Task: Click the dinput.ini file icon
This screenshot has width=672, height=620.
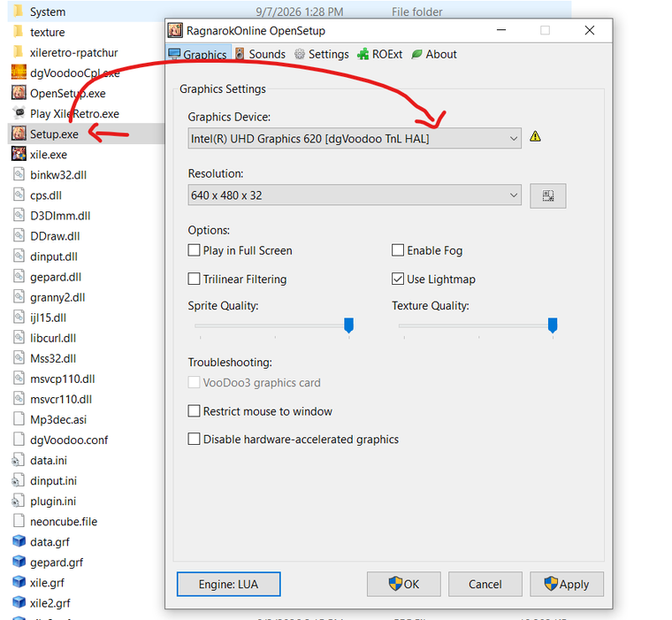Action: click(x=18, y=480)
